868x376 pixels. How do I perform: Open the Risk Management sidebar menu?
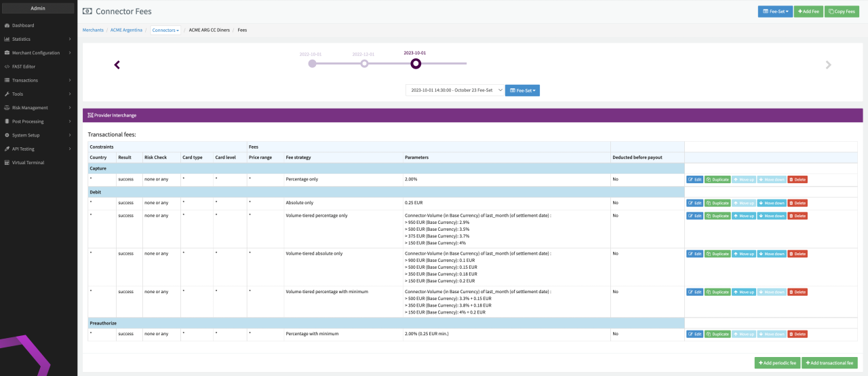point(30,107)
